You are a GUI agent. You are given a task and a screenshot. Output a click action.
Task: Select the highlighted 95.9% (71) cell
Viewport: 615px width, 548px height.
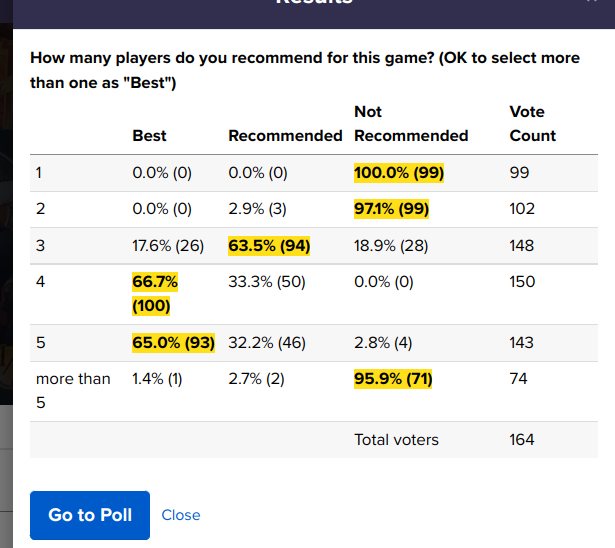[x=393, y=379]
